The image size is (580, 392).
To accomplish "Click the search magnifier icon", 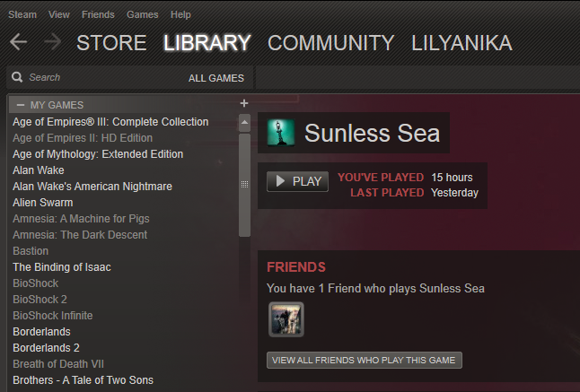I will click(17, 77).
